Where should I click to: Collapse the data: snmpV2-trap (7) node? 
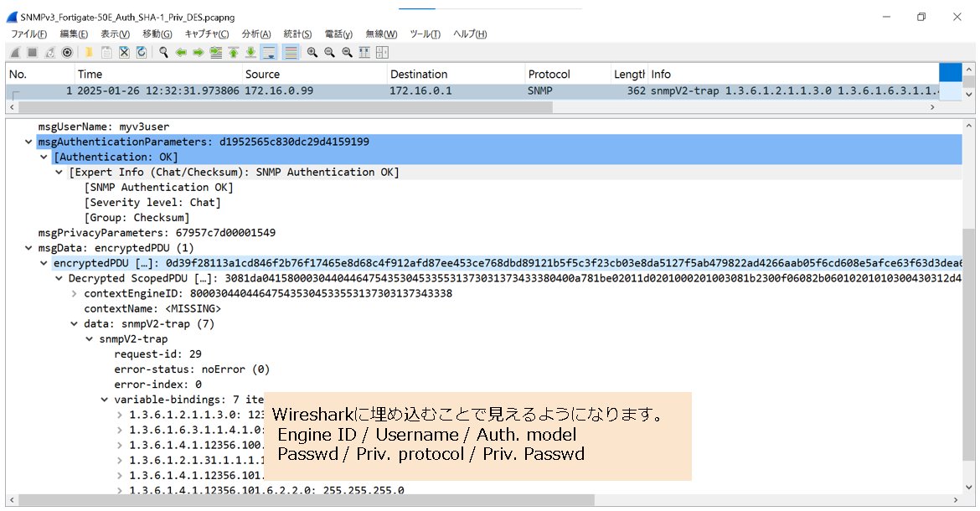pos(74,323)
